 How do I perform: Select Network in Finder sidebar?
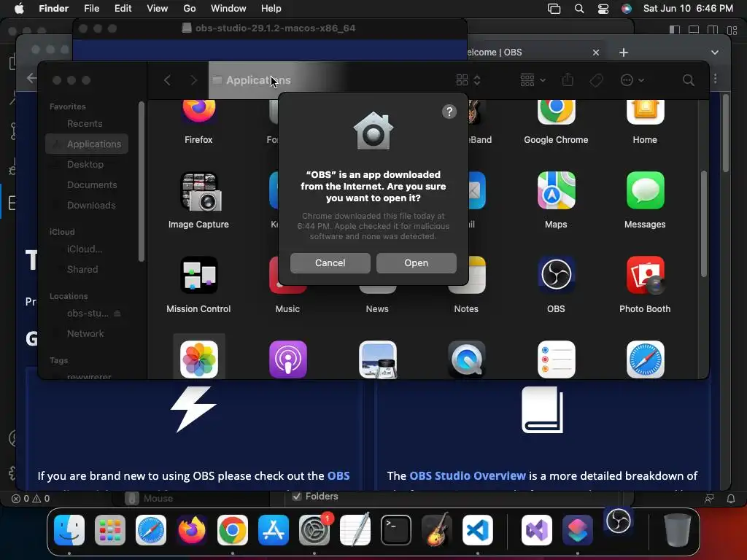coord(87,334)
